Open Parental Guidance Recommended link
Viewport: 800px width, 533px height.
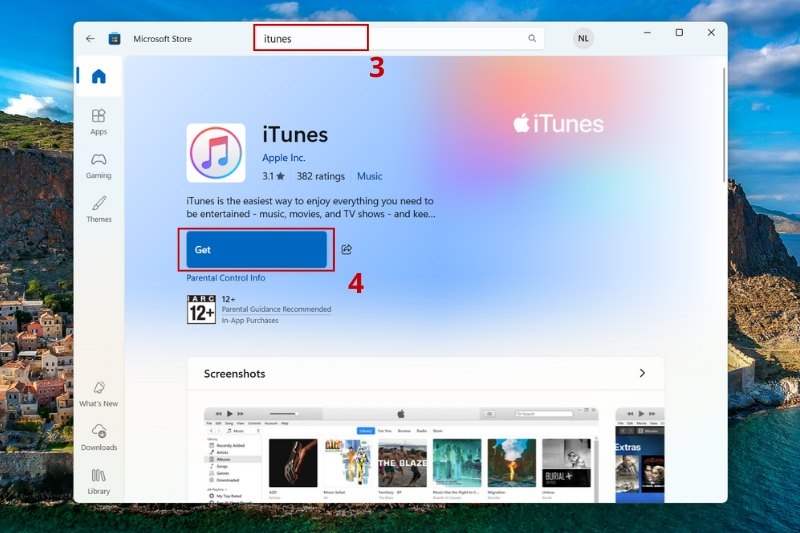pos(277,309)
